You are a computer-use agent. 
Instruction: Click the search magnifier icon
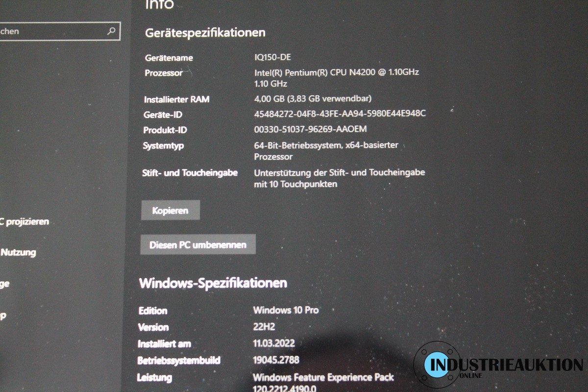coord(111,31)
